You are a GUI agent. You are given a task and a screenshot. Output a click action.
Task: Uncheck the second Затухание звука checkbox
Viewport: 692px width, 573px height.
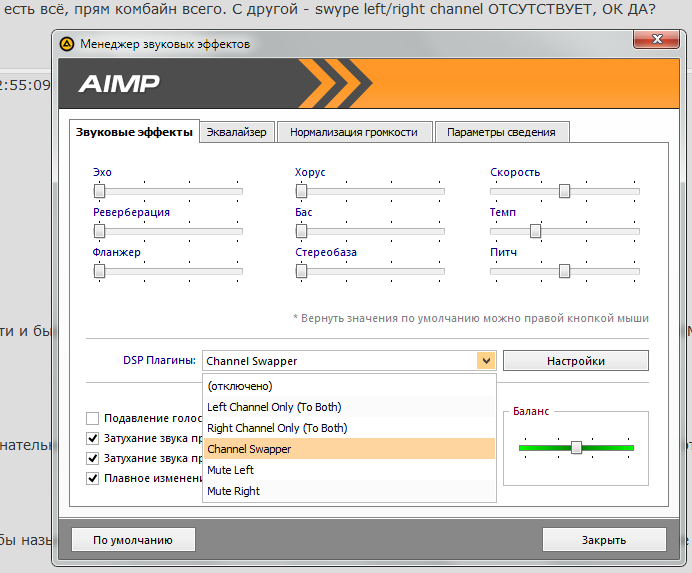tap(92, 458)
